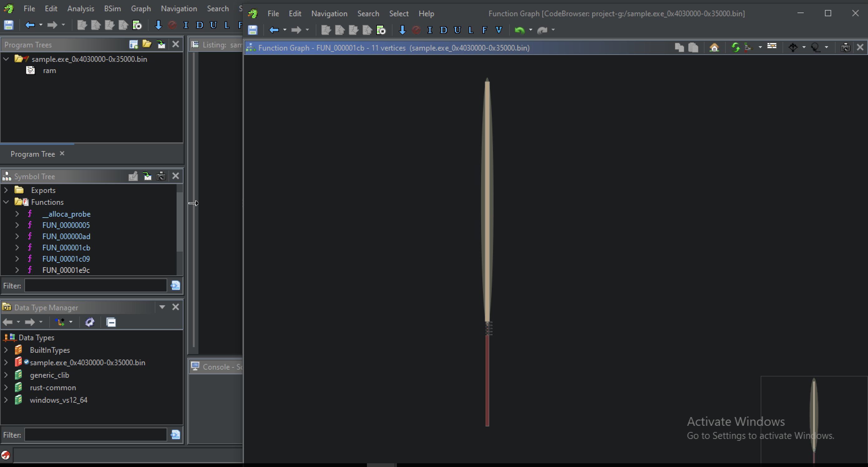Expand windows_vs12_64 archive
The image size is (868, 467).
coord(6,400)
